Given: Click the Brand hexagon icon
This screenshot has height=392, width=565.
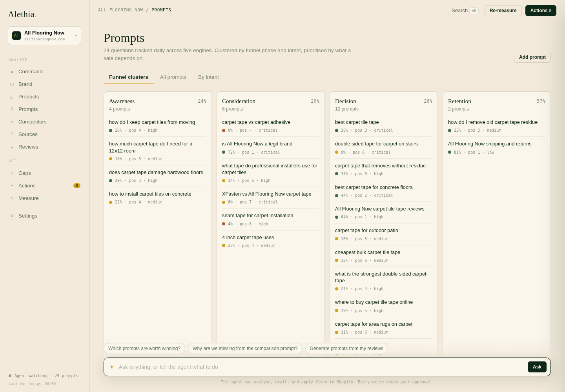Looking at the screenshot, I should pyautogui.click(x=12, y=84).
